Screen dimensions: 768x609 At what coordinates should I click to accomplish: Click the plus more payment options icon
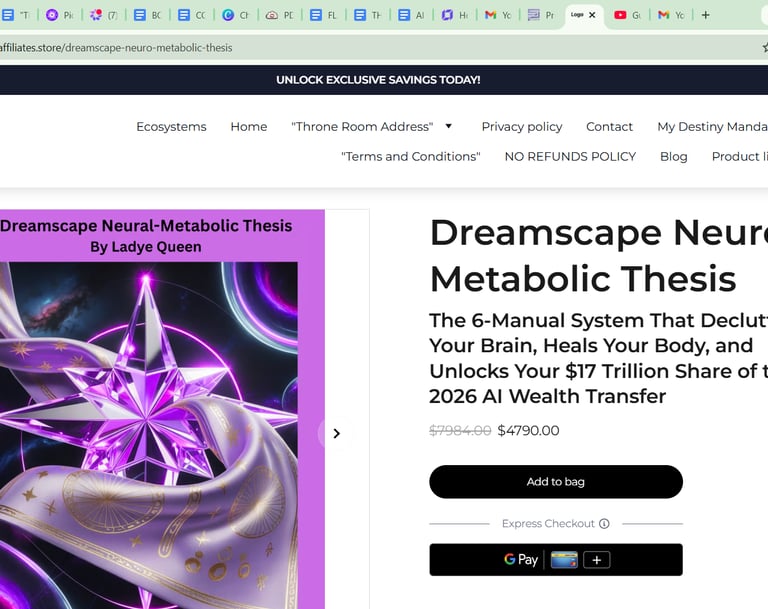597,560
